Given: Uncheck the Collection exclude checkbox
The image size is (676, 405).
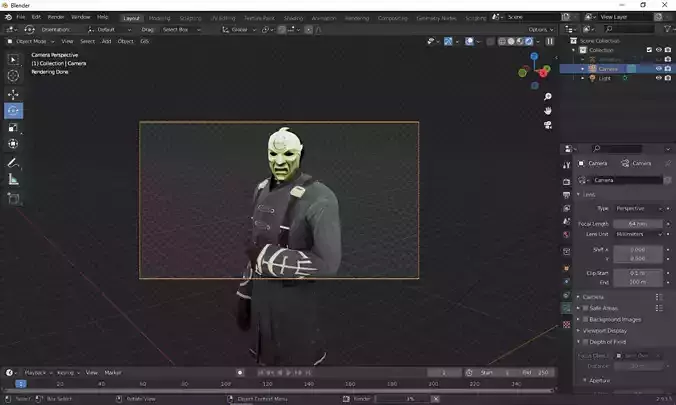Looking at the screenshot, I should point(649,50).
